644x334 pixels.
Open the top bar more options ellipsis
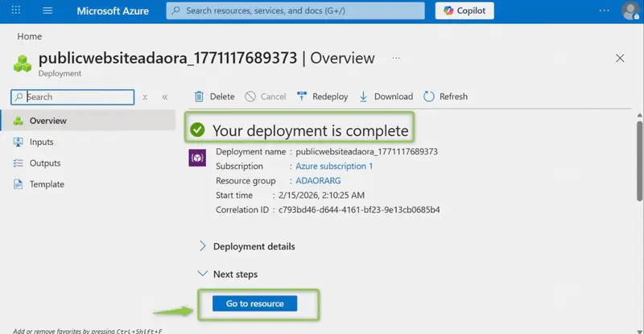point(605,10)
